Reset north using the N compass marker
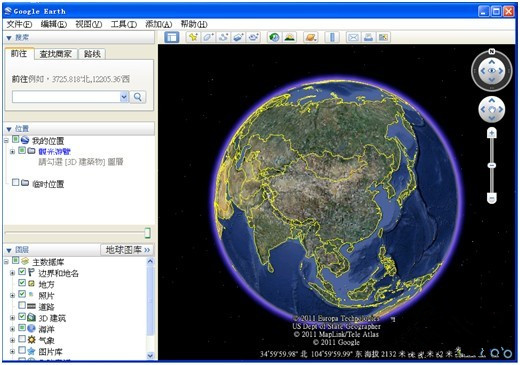Image resolution: width=520 pixels, height=365 pixels. click(x=492, y=51)
